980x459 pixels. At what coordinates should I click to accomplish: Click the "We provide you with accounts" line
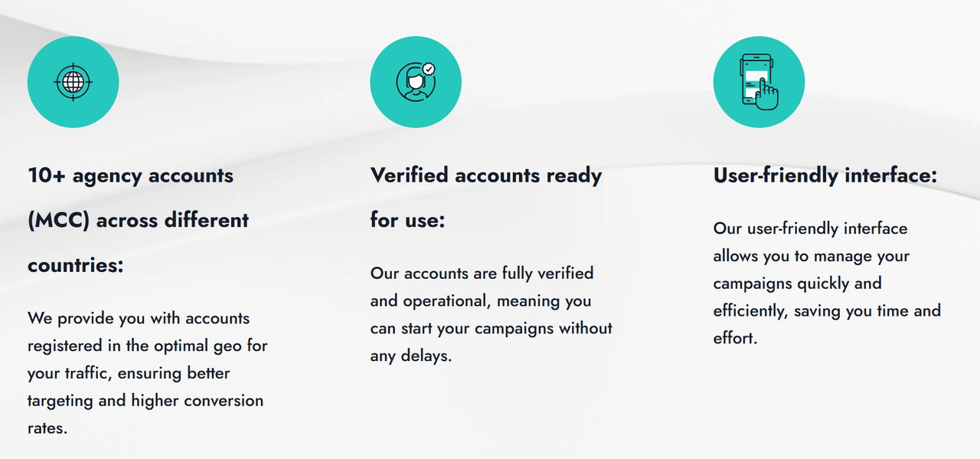(139, 318)
